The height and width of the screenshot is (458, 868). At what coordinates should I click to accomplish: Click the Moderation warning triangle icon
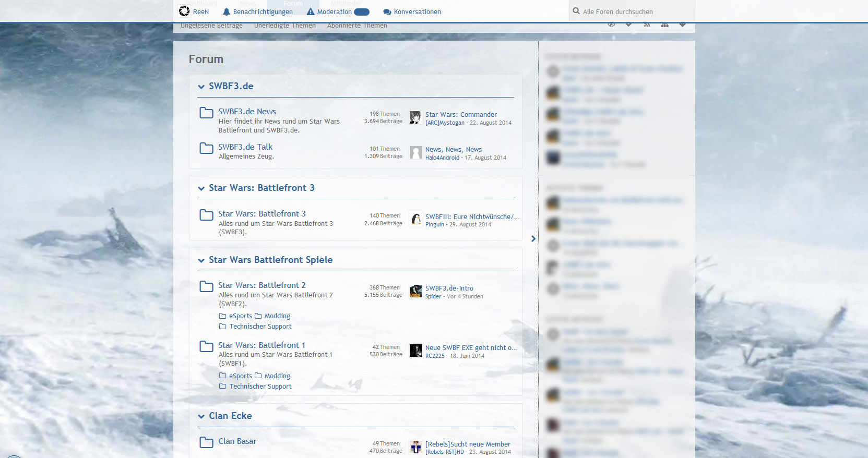[311, 11]
